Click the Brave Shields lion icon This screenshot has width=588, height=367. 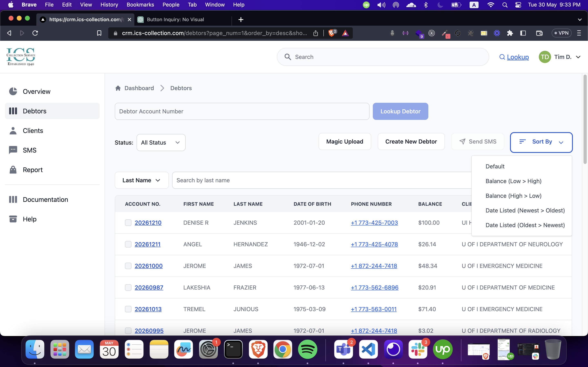click(x=331, y=33)
